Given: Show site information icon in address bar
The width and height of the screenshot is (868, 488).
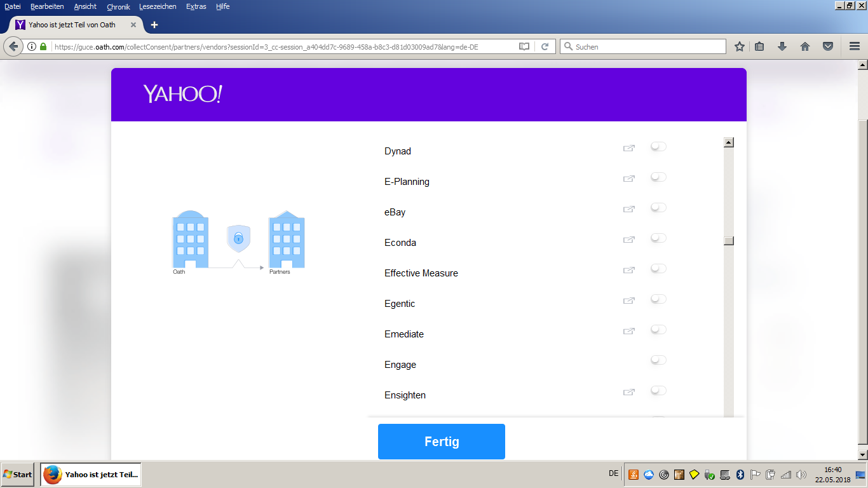Looking at the screenshot, I should pos(32,46).
